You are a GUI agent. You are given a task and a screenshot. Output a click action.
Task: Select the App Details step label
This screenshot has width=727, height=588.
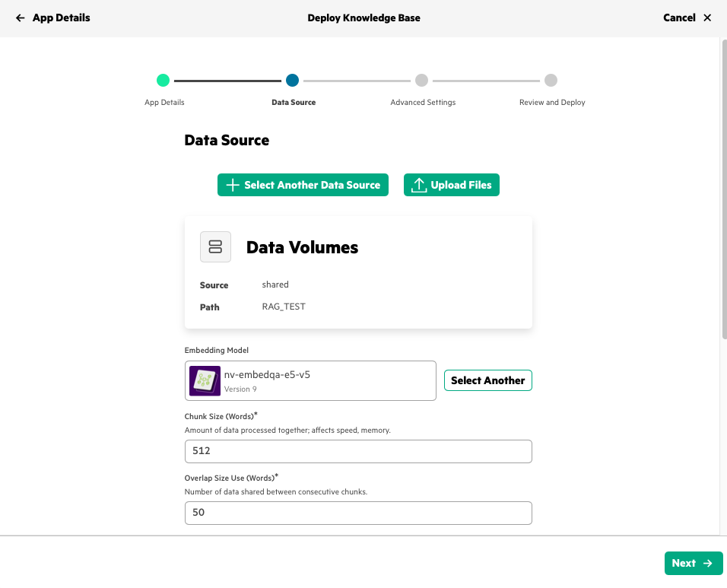point(164,103)
